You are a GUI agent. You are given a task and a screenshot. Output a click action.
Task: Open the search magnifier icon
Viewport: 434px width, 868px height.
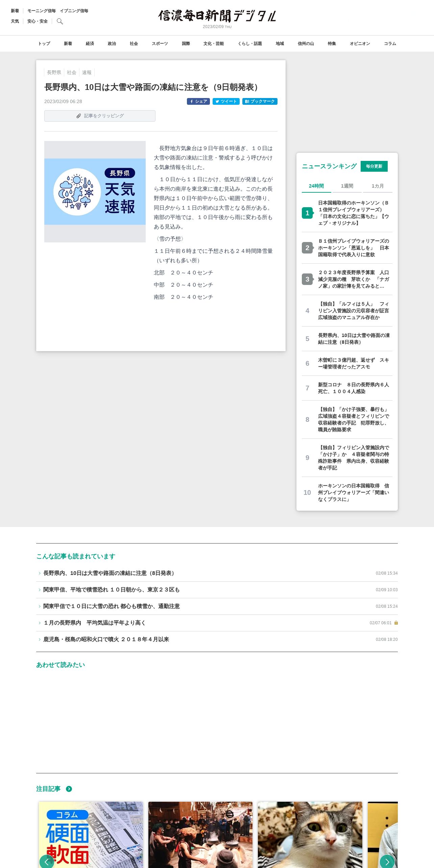tap(60, 21)
